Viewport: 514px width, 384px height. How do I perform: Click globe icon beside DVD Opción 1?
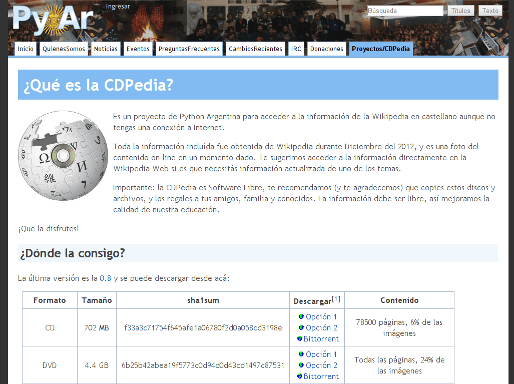(301, 354)
